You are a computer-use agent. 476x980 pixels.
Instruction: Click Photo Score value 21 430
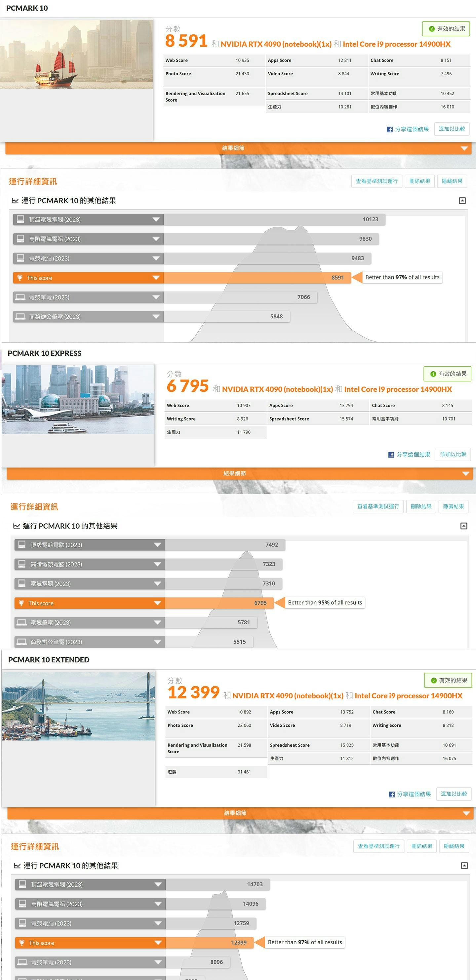tap(242, 74)
